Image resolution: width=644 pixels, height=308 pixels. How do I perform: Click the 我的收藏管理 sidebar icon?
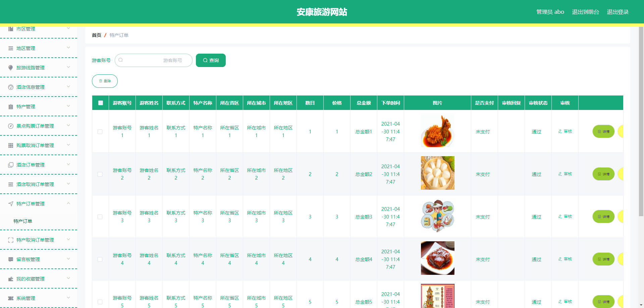11,279
